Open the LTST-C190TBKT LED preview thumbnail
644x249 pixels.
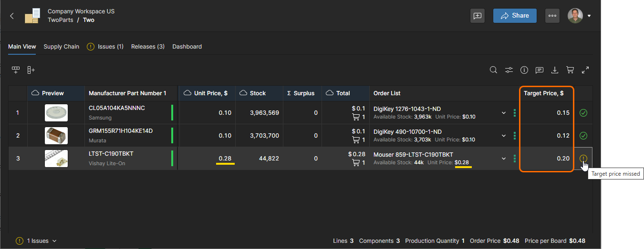[x=56, y=159]
